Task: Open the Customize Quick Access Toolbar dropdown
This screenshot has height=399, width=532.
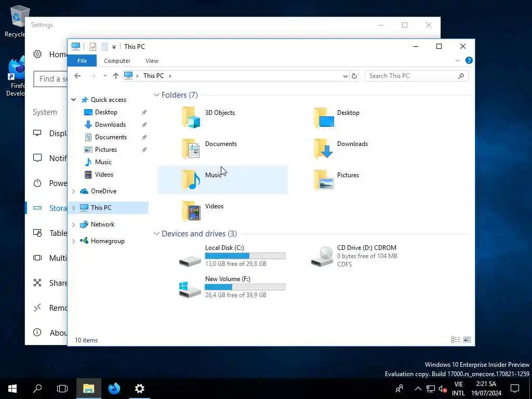Action: (114, 47)
